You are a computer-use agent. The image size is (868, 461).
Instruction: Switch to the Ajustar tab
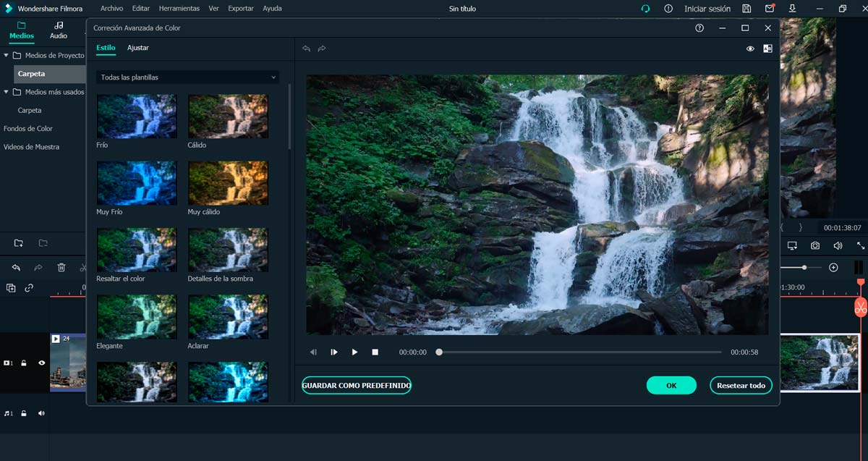coord(138,48)
